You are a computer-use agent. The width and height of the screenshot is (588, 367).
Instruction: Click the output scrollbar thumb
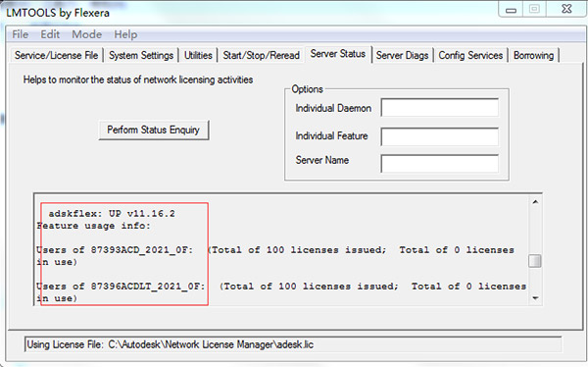click(535, 261)
